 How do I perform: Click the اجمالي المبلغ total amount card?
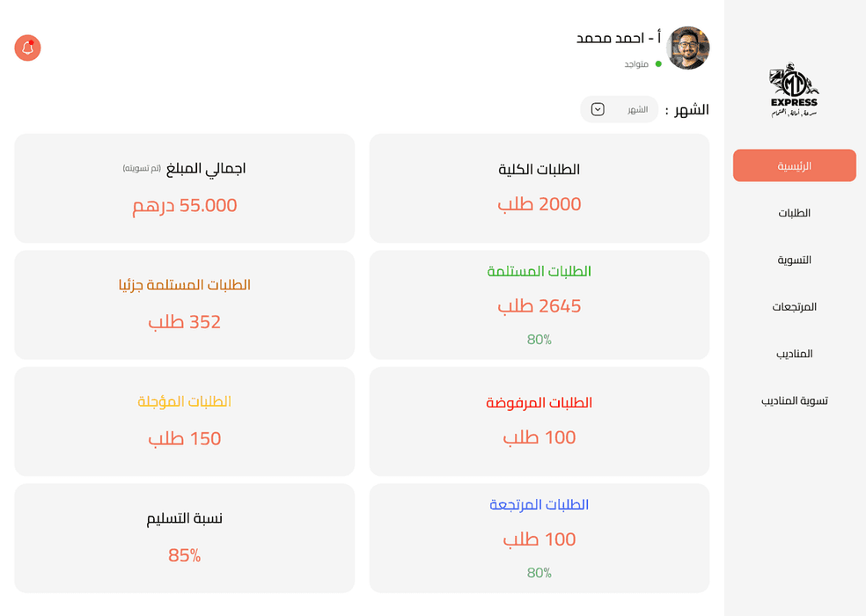[x=184, y=187]
